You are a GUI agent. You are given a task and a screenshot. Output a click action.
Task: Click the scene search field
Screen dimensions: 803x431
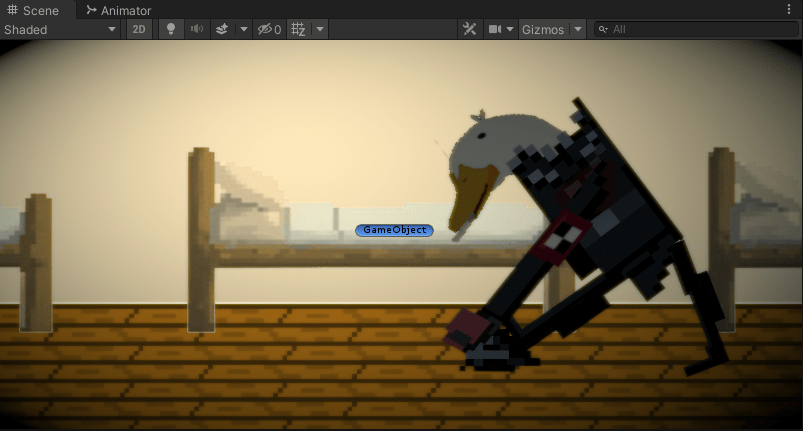(700, 29)
